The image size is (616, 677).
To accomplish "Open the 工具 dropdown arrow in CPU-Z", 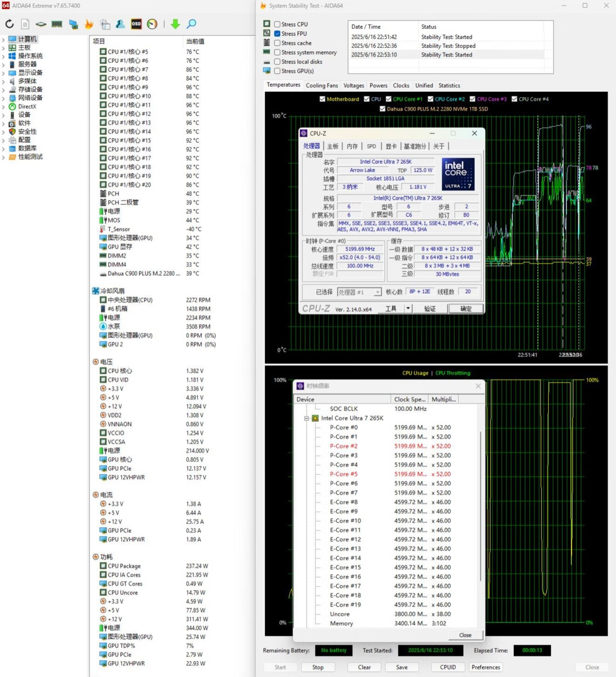I will point(408,308).
